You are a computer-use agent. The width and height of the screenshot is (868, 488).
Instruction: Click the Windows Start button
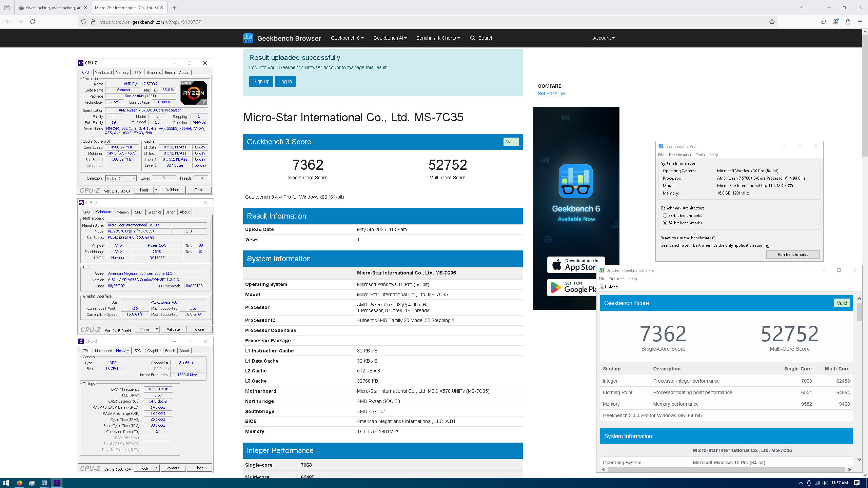pos(6,483)
